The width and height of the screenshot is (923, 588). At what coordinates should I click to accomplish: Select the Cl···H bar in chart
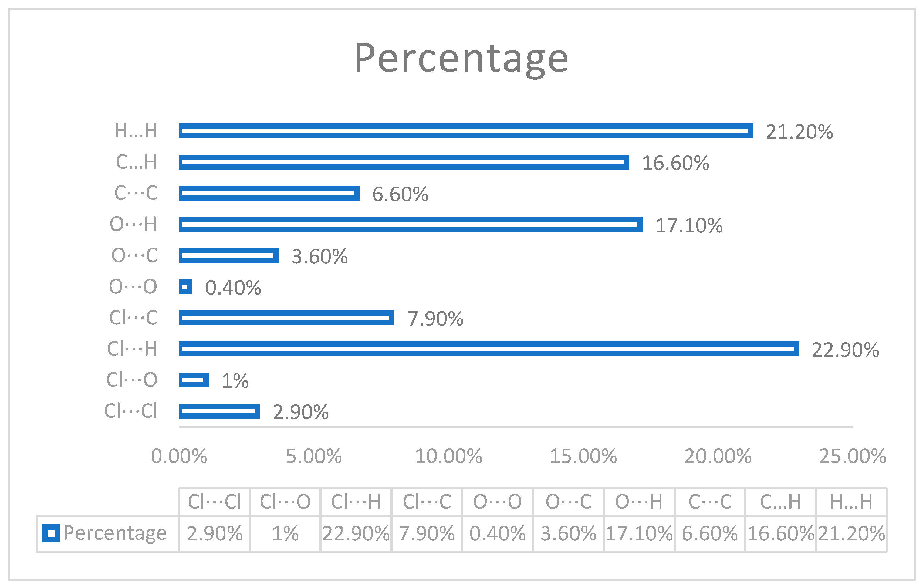click(x=488, y=348)
